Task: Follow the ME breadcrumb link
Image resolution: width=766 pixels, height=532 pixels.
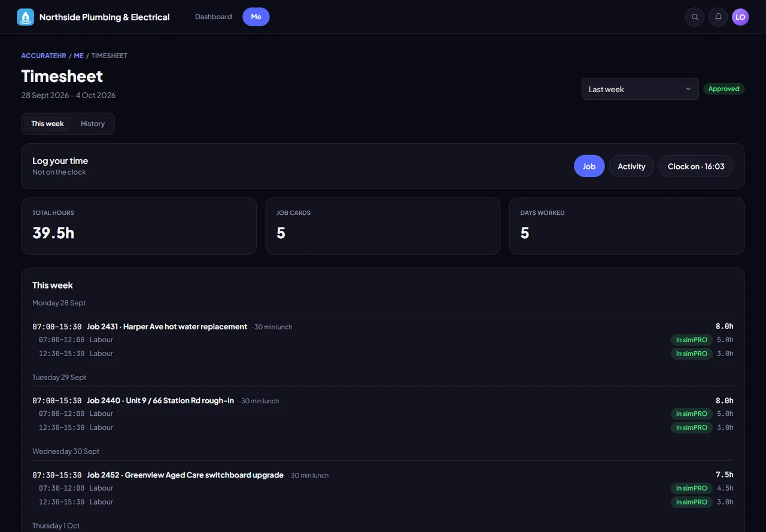Action: (x=79, y=56)
